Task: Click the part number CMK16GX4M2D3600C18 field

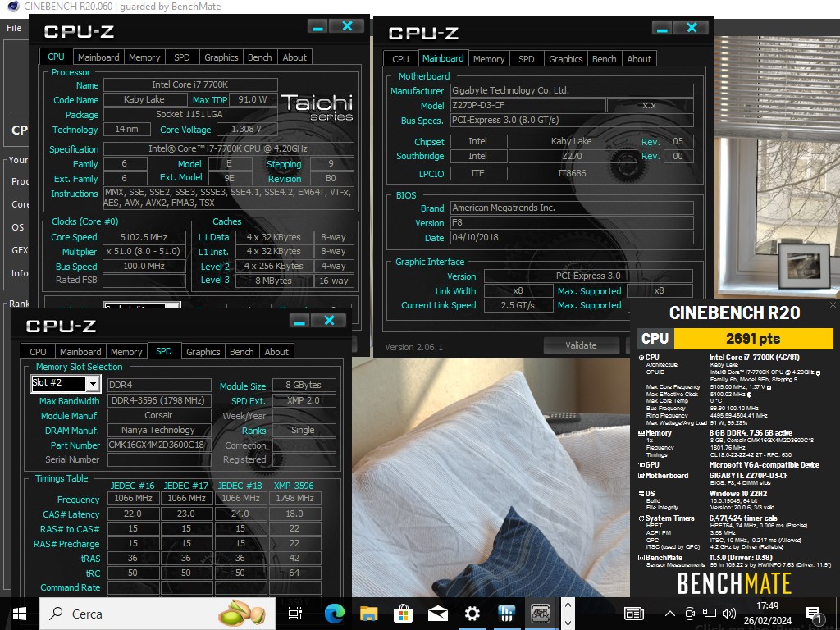Action: click(x=159, y=445)
